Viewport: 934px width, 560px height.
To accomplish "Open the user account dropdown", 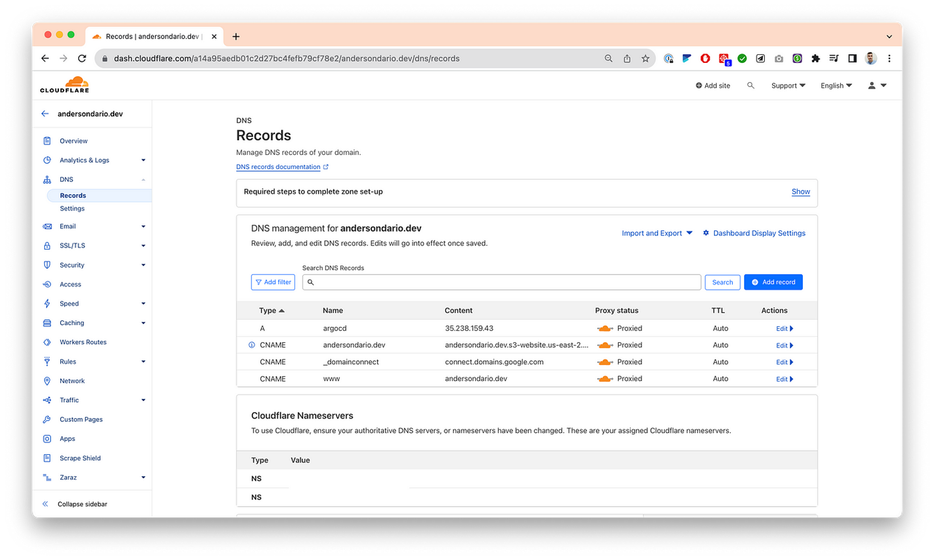I will (877, 85).
